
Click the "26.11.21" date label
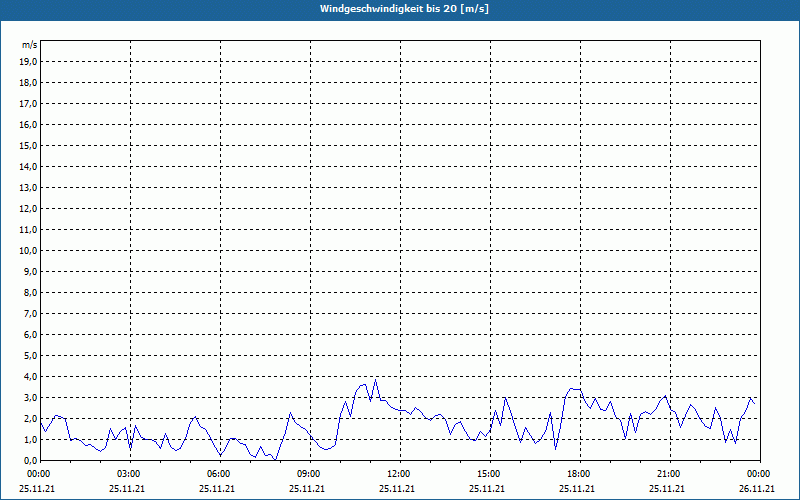757,488
